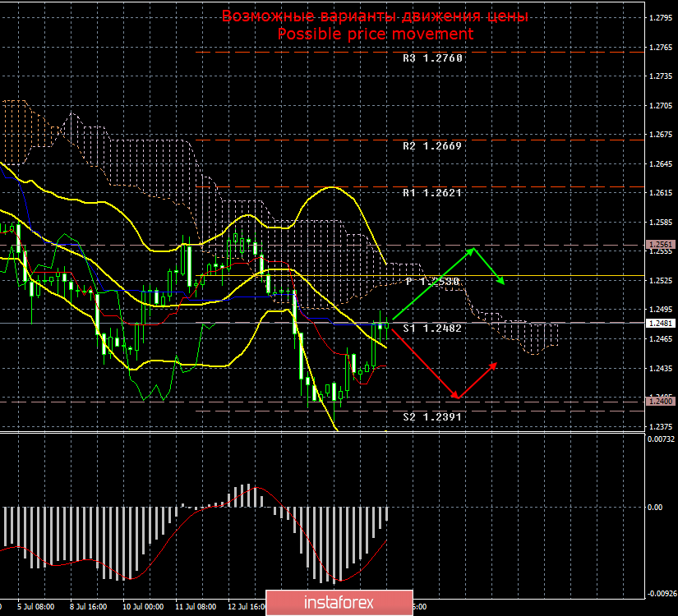This screenshot has height=616, width=678.
Task: Click the 1.2435 price axis value
Action: click(661, 368)
